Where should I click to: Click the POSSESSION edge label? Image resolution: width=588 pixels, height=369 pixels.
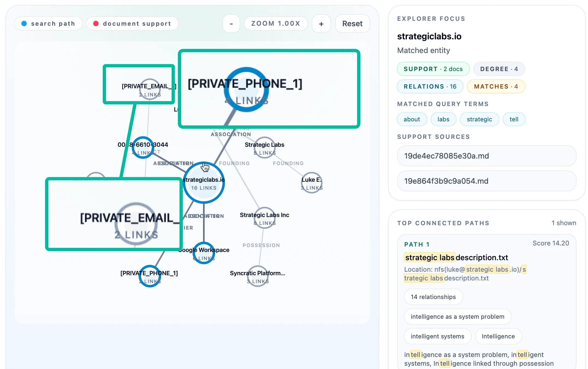261,245
